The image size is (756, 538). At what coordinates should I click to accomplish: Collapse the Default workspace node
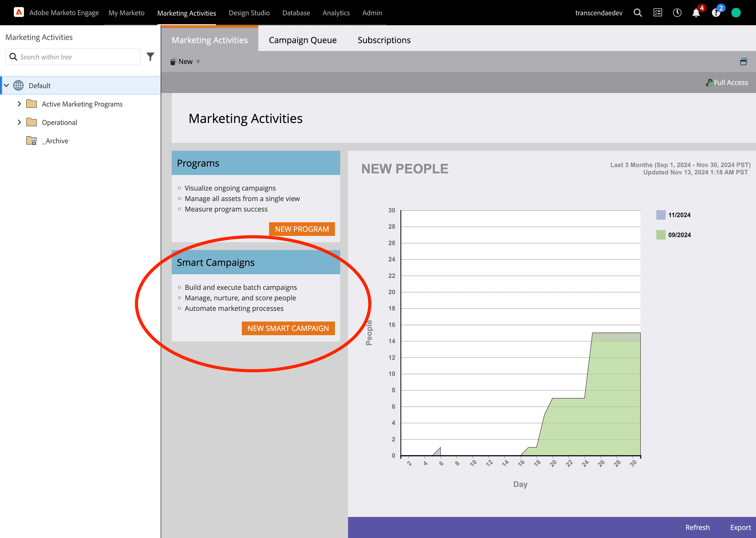6,85
